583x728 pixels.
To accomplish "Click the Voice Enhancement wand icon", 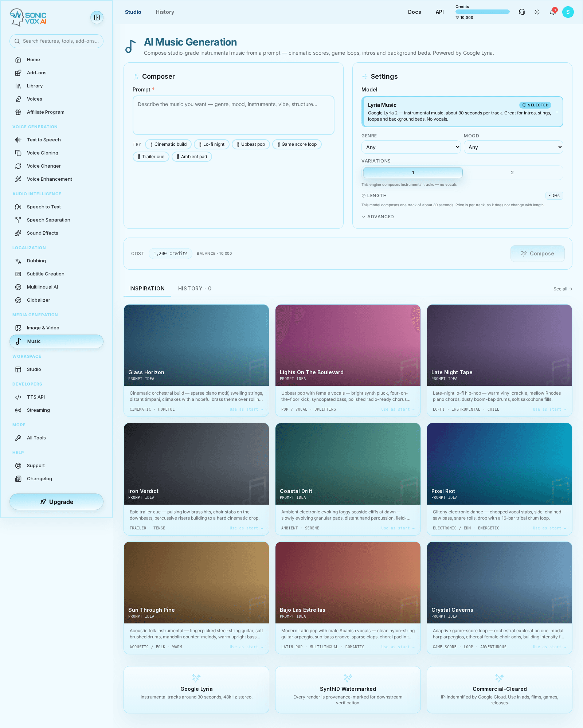I will click(18, 179).
